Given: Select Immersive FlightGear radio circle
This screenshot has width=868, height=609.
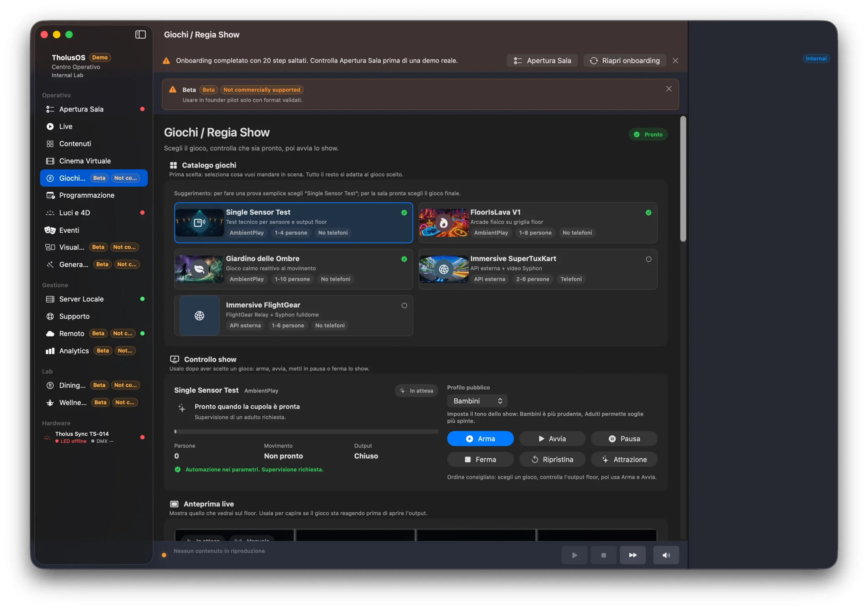Looking at the screenshot, I should 404,306.
